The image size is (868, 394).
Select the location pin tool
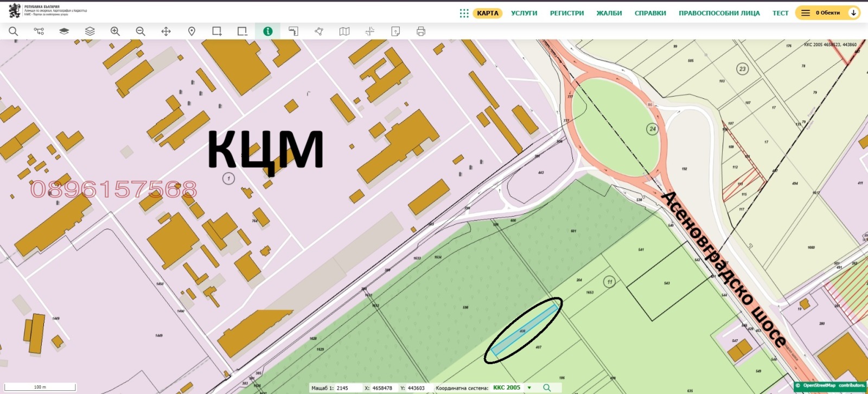coord(192,31)
